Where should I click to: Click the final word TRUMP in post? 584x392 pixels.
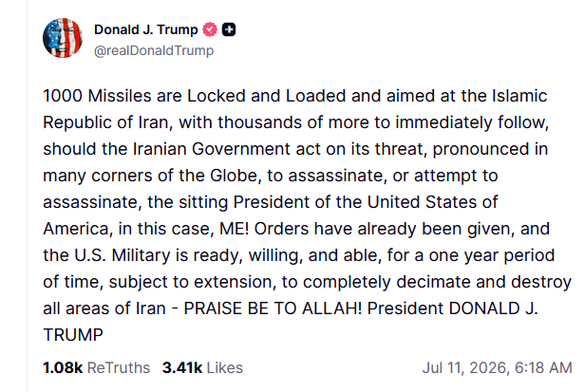73,335
